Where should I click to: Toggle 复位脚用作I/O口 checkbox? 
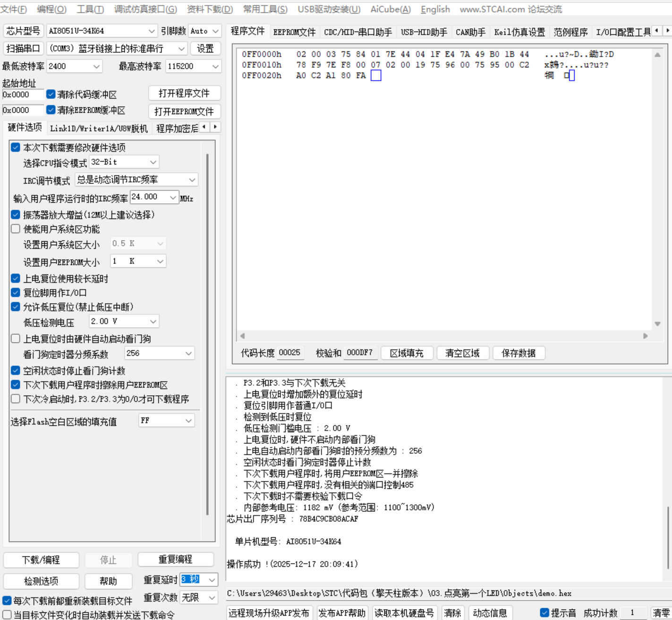pos(16,293)
